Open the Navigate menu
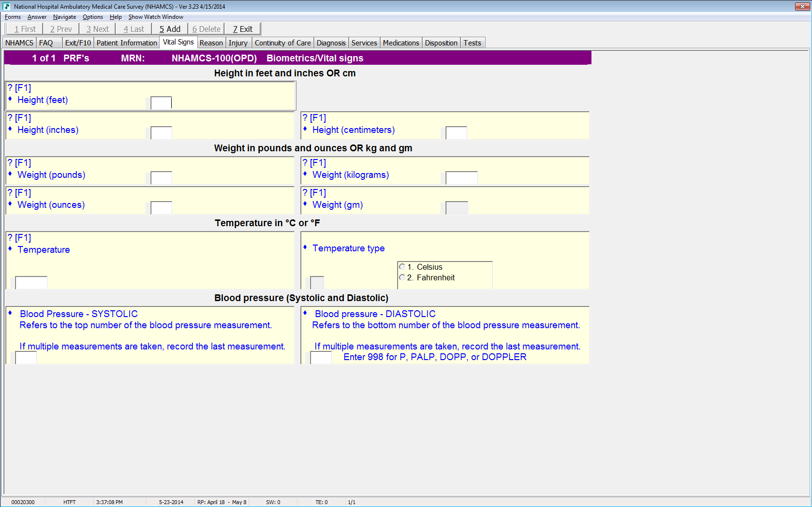 click(x=64, y=17)
